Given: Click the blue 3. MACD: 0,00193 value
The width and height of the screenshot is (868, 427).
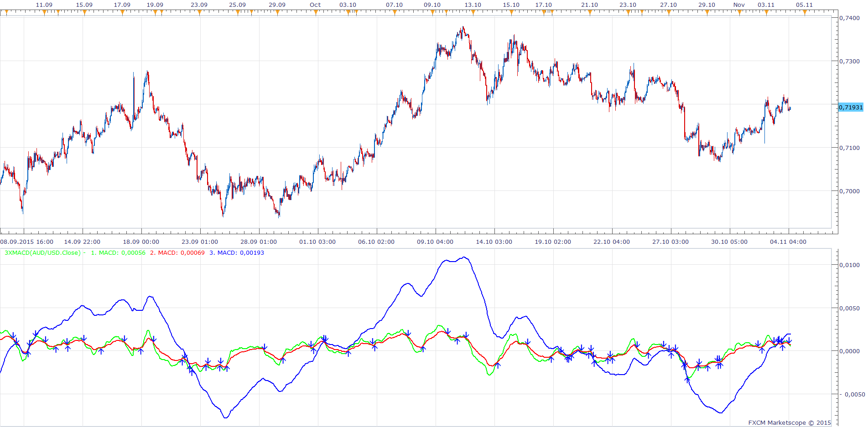Looking at the screenshot, I should pyautogui.click(x=237, y=252).
